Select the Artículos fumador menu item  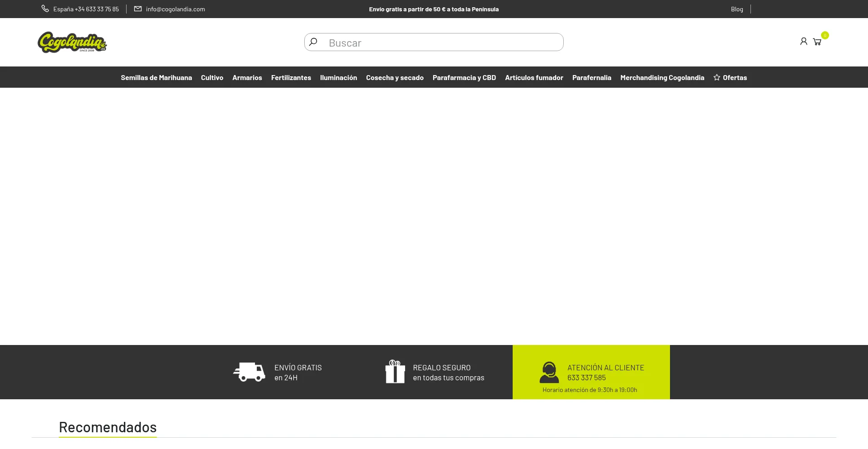tap(534, 77)
